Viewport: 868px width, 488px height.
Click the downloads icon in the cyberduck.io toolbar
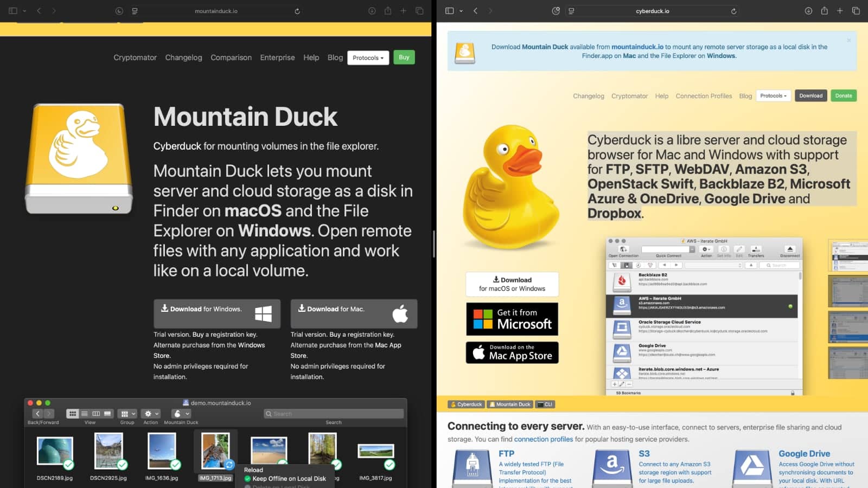pos(808,11)
